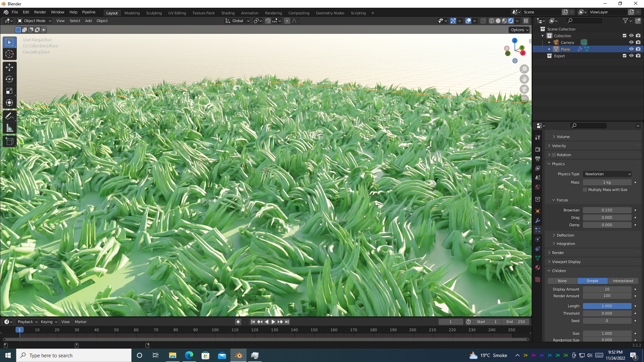Open the Physics Type dropdown

point(607,174)
